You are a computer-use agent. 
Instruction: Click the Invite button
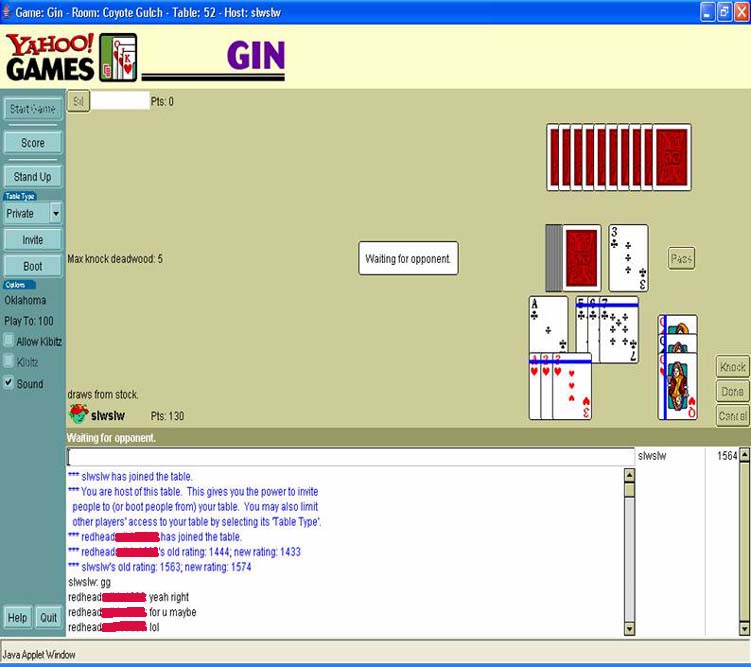pos(33,240)
